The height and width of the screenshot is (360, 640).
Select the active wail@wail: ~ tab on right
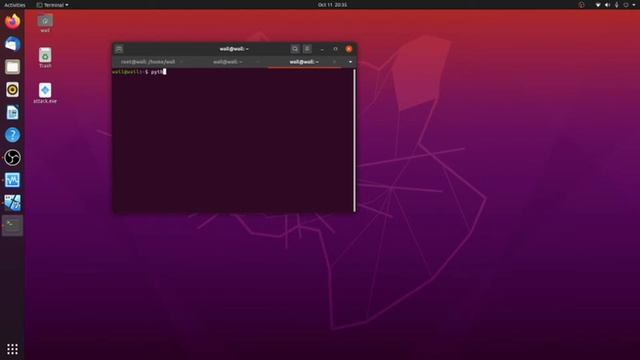pyautogui.click(x=304, y=62)
